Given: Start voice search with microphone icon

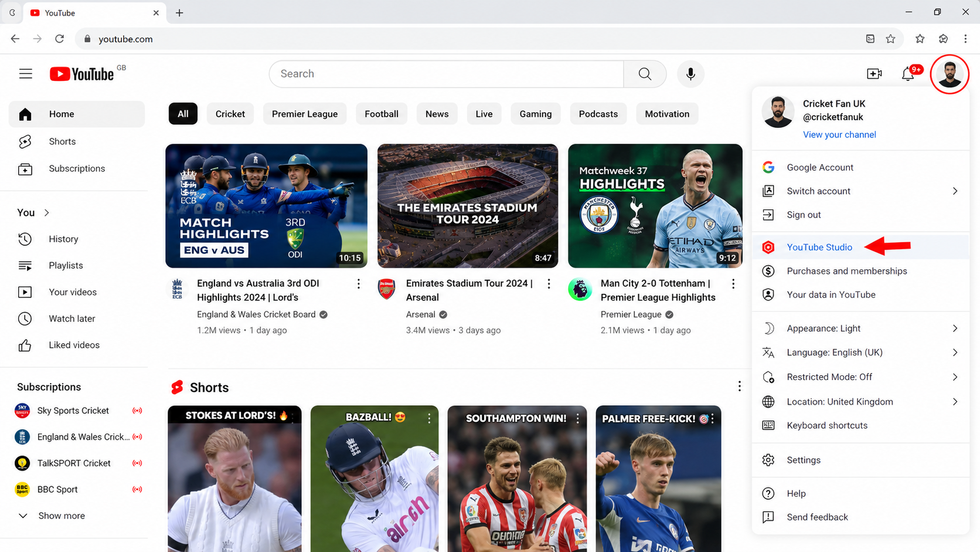Looking at the screenshot, I should coord(690,74).
